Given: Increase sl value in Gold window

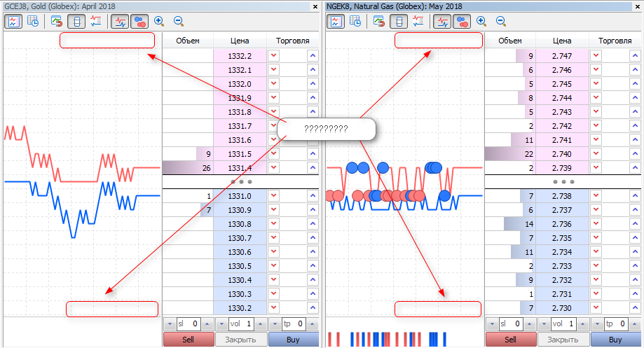Looking at the screenshot, I should point(207,323).
